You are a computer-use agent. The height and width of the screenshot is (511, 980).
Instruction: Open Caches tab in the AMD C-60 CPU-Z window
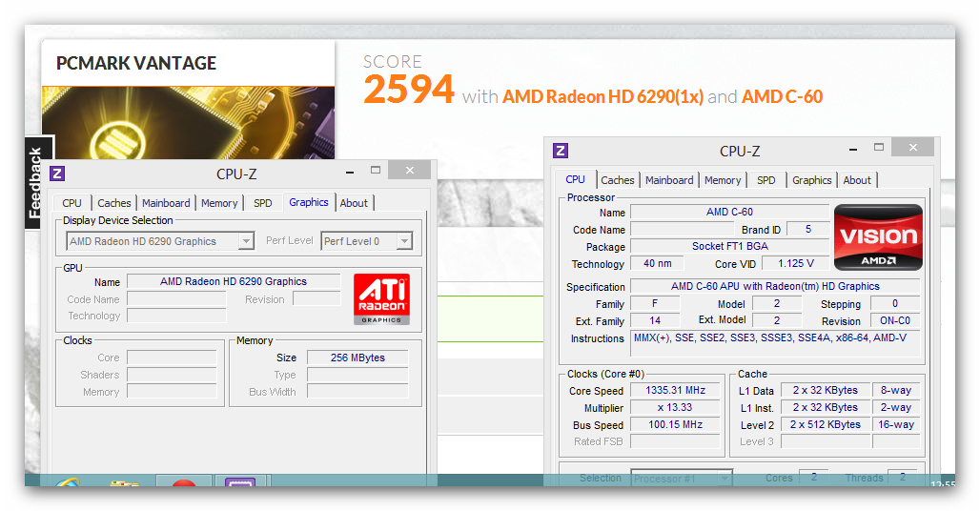coord(618,180)
